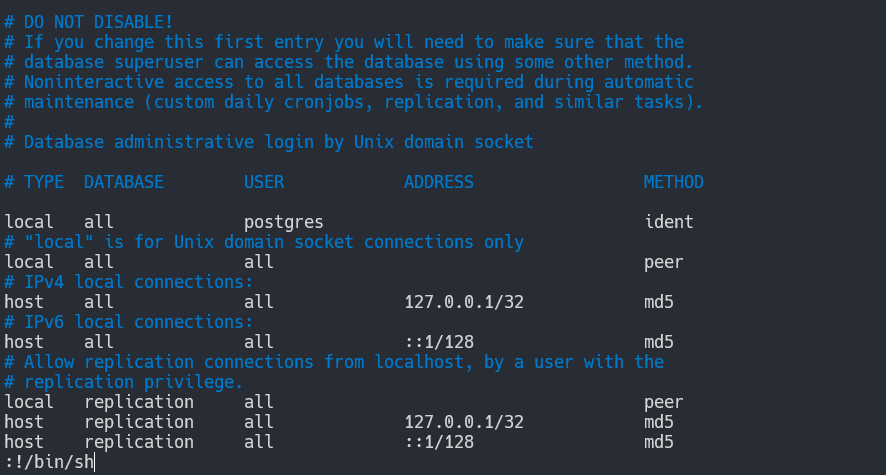Click the USER column header

264,182
